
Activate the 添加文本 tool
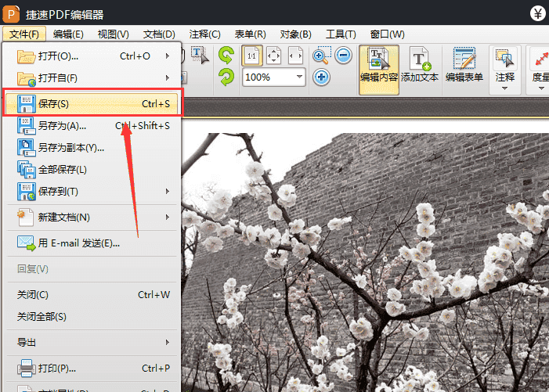(420, 65)
